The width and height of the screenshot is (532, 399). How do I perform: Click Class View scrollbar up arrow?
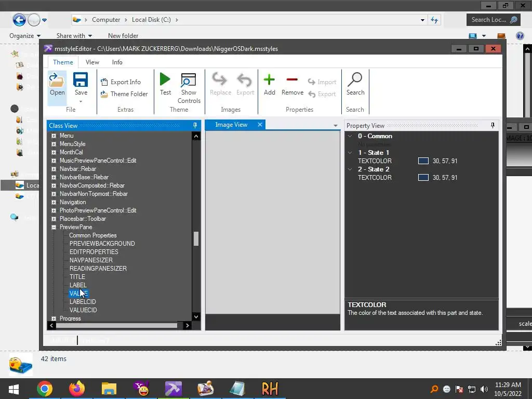[x=196, y=136]
